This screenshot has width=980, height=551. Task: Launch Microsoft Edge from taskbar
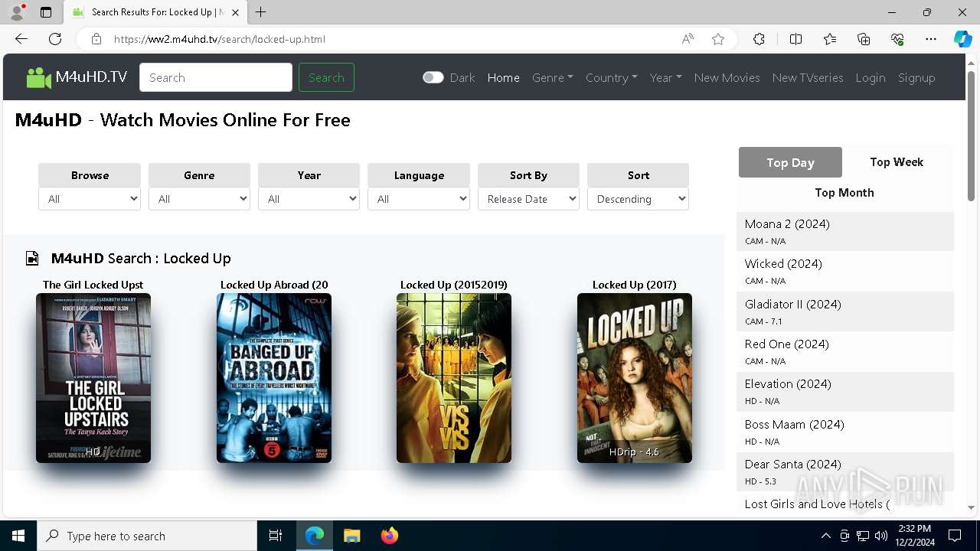(315, 536)
